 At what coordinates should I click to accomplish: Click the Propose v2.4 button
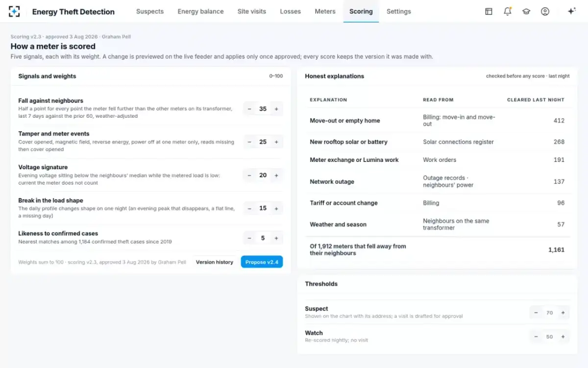click(x=262, y=262)
